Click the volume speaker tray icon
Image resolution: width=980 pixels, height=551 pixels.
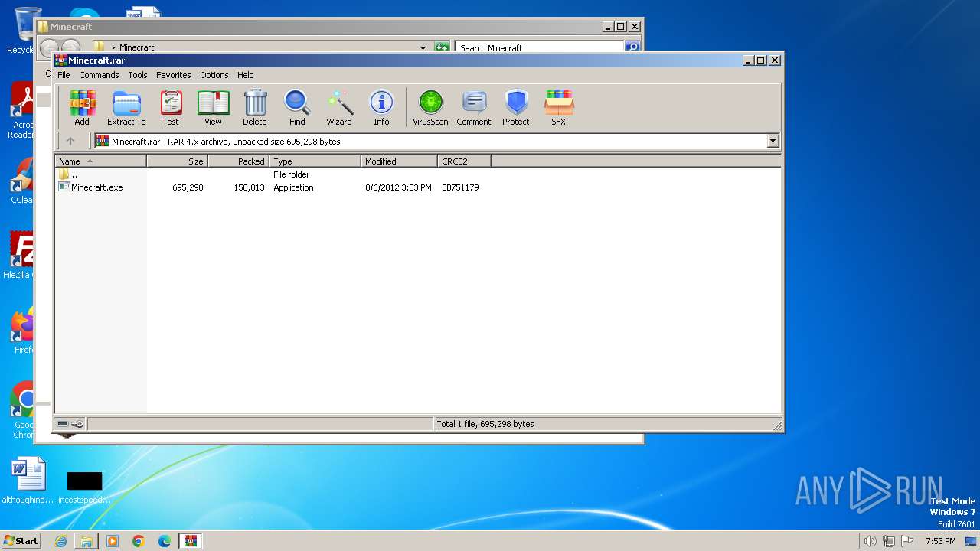pos(870,541)
